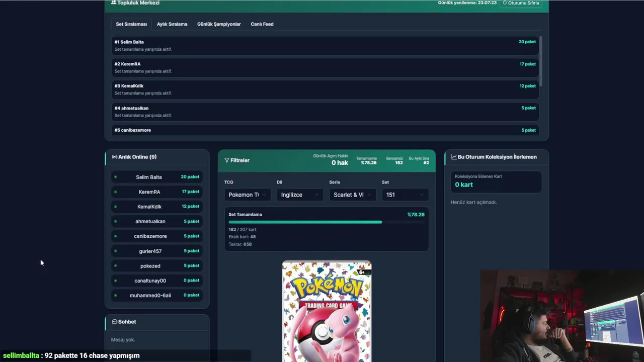Select ranking row #5 canibazemore
Viewport: 644px width, 362px height.
point(325,130)
